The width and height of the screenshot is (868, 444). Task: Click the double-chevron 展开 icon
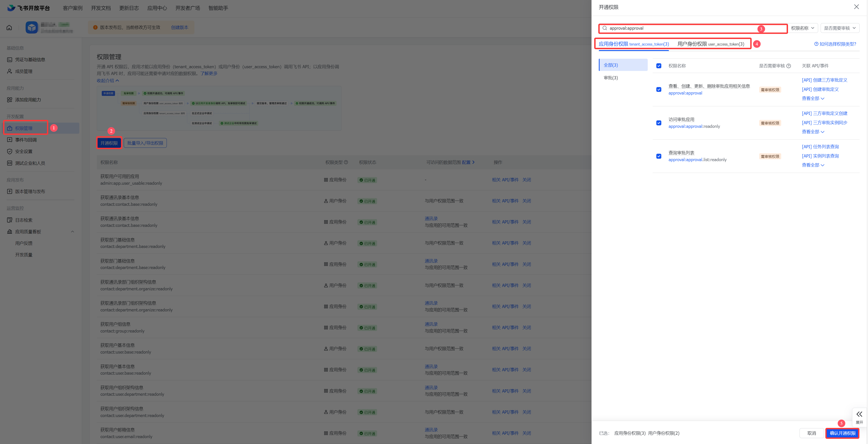click(859, 414)
